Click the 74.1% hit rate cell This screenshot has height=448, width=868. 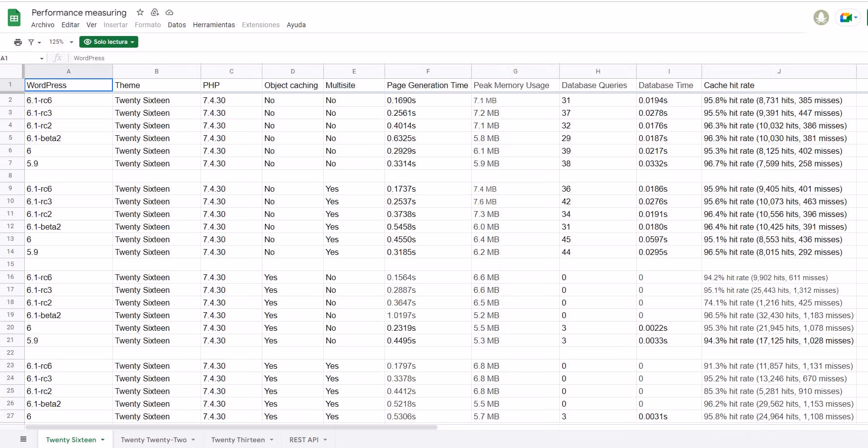tap(779, 303)
